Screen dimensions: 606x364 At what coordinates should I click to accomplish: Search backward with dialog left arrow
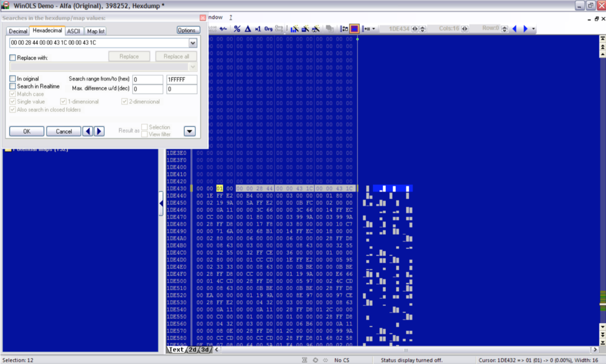click(88, 131)
